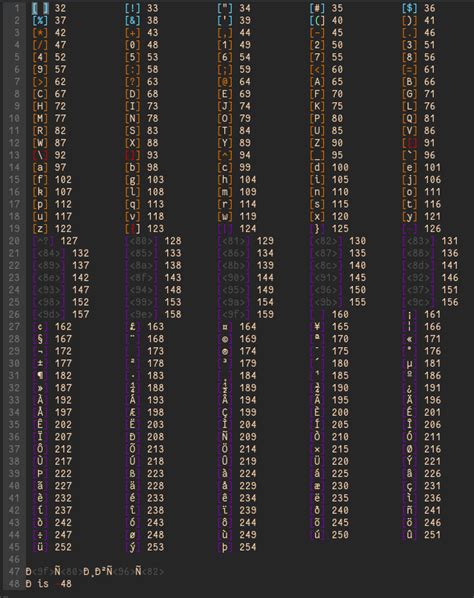Click the code value 251 beside "û"
This screenshot has width=474, height=598.
pyautogui.click(x=432, y=535)
